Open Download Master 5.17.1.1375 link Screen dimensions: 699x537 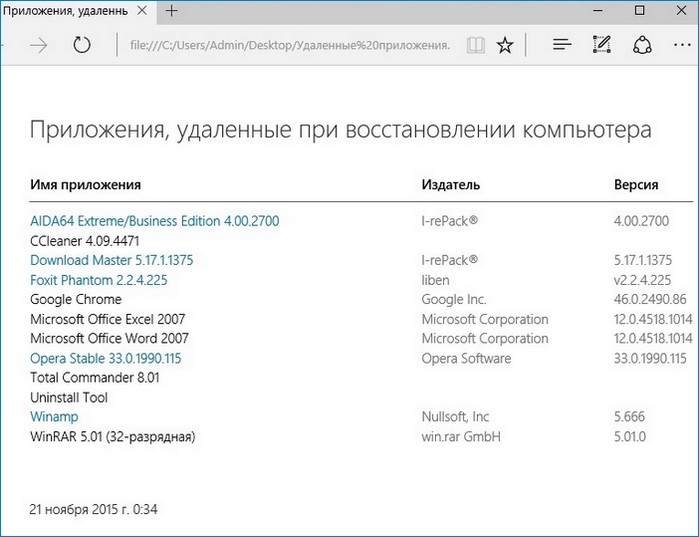tap(111, 260)
